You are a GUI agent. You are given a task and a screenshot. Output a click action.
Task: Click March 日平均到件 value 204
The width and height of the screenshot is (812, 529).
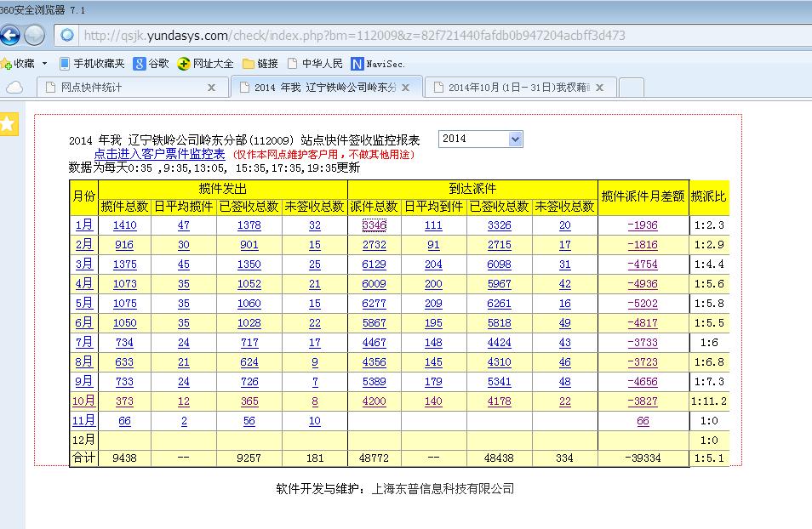tap(433, 264)
